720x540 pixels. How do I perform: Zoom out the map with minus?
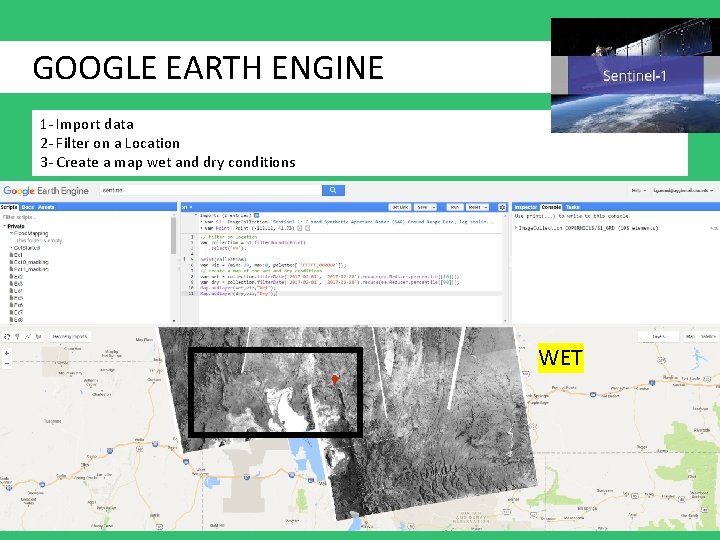tap(7, 363)
